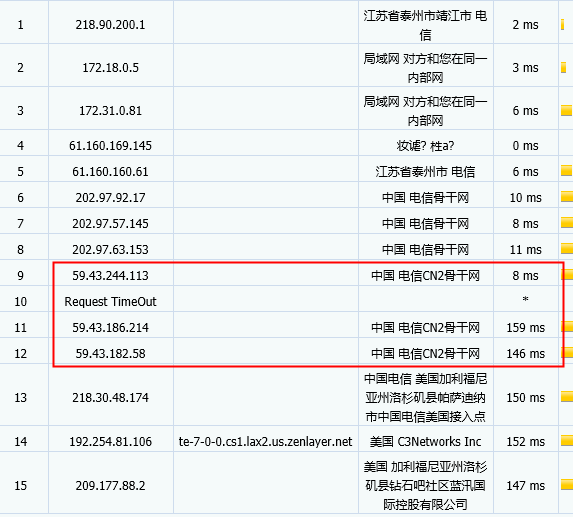The image size is (573, 517).
Task: Select IP address 202.97.92.17
Action: (x=110, y=198)
